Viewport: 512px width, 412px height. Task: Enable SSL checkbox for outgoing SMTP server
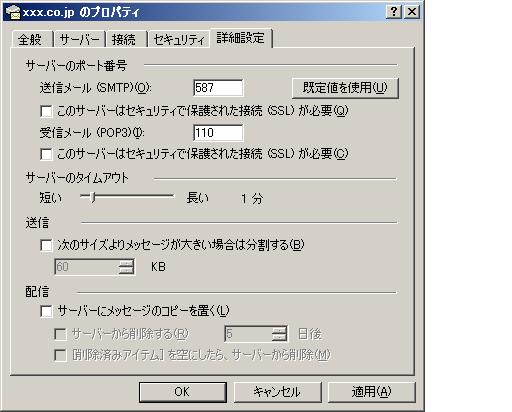[x=46, y=111]
